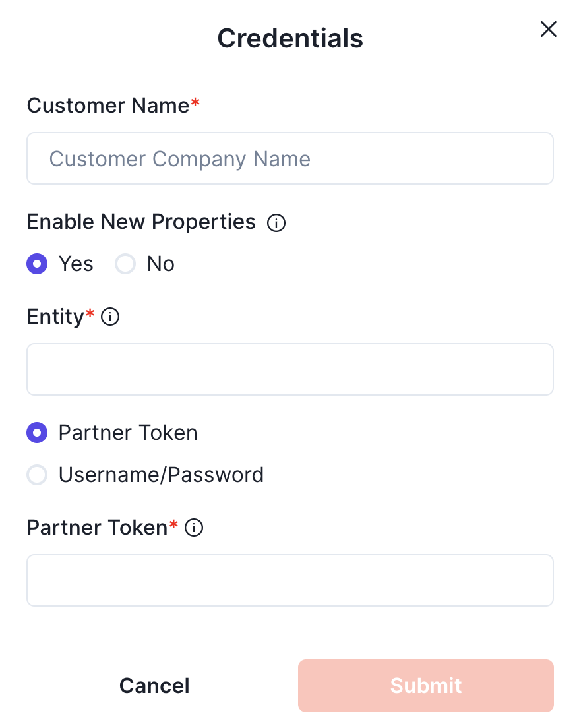Click info icon beside Enable New Properties
The image size is (579, 728).
click(x=276, y=224)
